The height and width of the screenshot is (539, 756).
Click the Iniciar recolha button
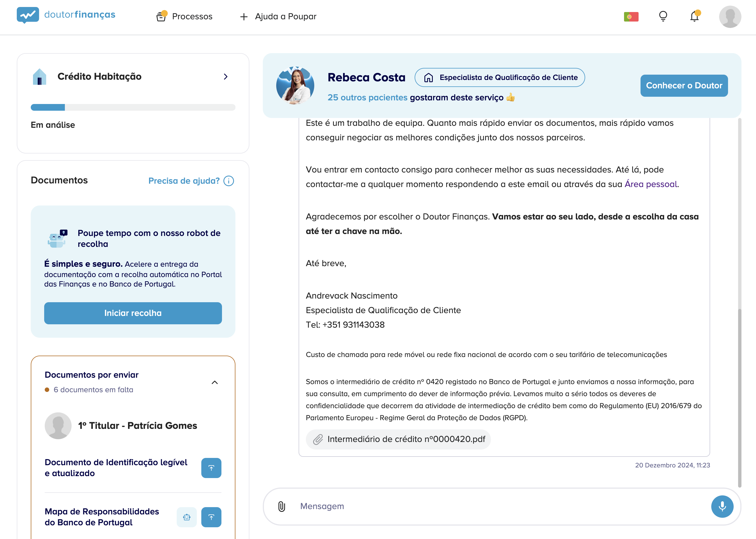pos(133,313)
